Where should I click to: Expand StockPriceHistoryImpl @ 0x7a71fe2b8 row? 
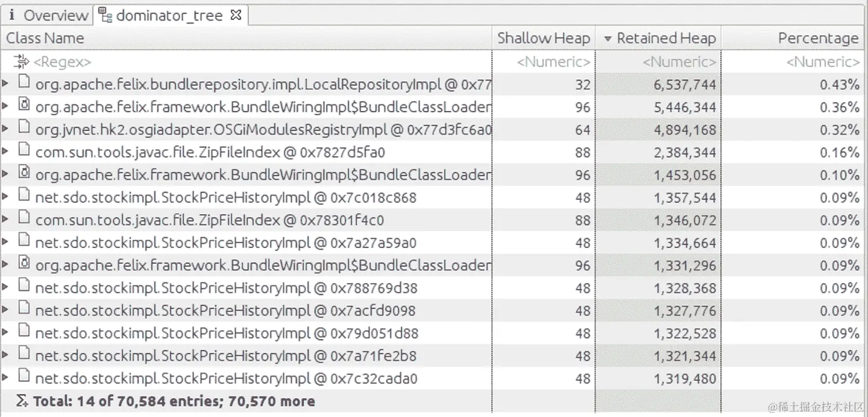5,355
